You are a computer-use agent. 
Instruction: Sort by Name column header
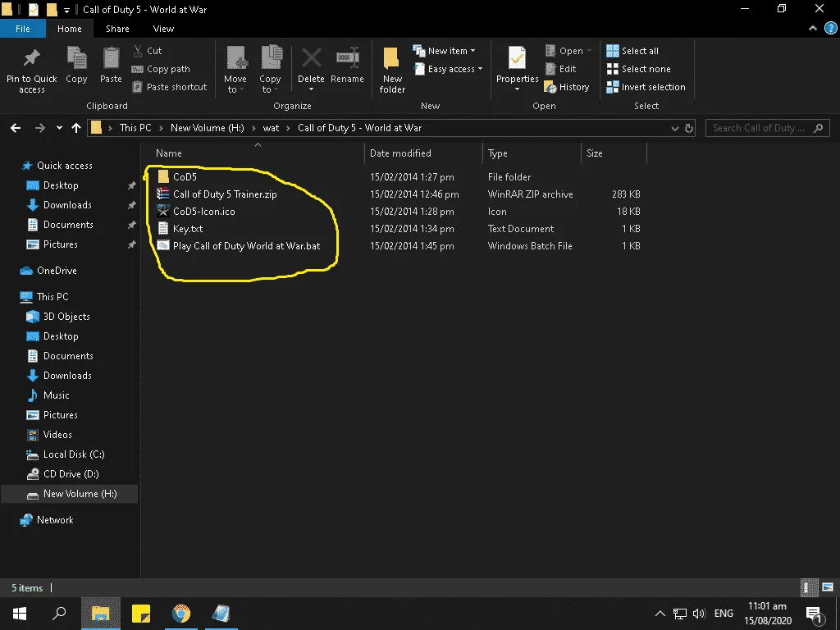point(169,153)
